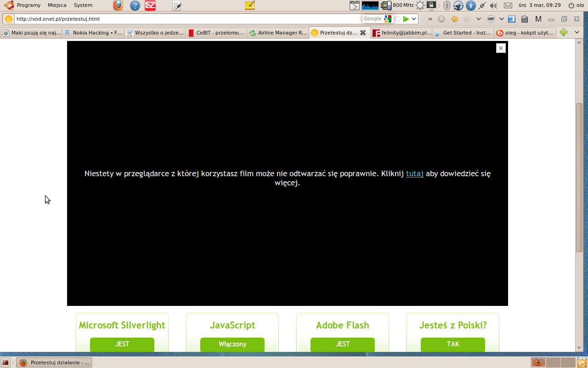Open the olo user session menu

pyautogui.click(x=576, y=6)
